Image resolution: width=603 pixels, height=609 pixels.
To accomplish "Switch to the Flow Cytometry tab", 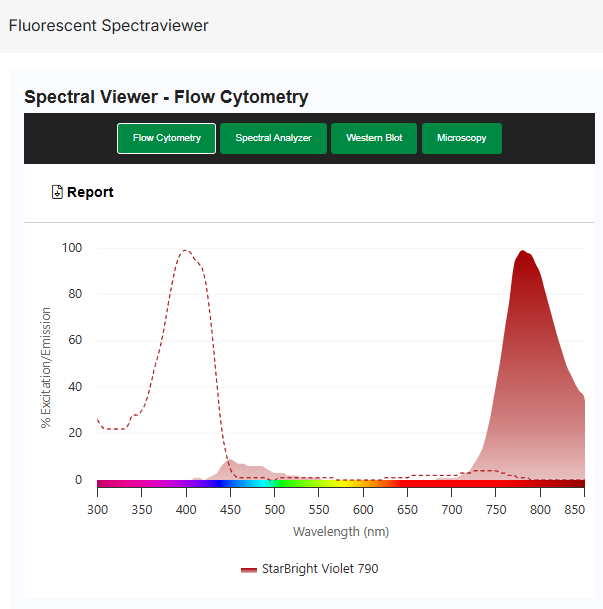I will click(x=166, y=138).
